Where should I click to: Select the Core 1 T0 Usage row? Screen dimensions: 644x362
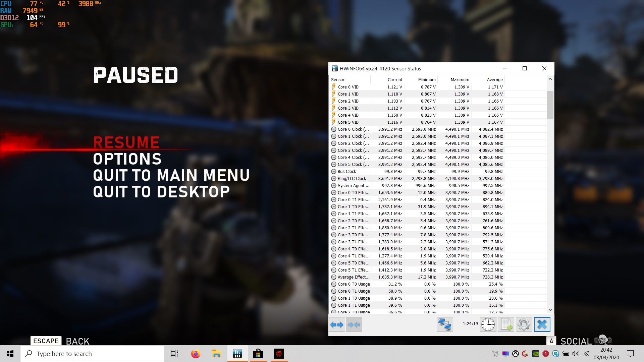click(417, 298)
